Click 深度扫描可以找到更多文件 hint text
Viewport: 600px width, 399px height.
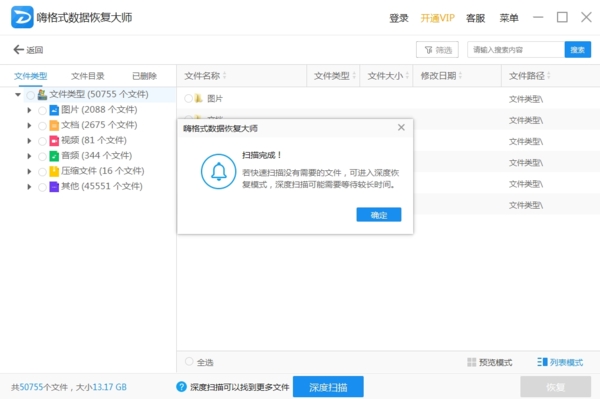(240, 387)
